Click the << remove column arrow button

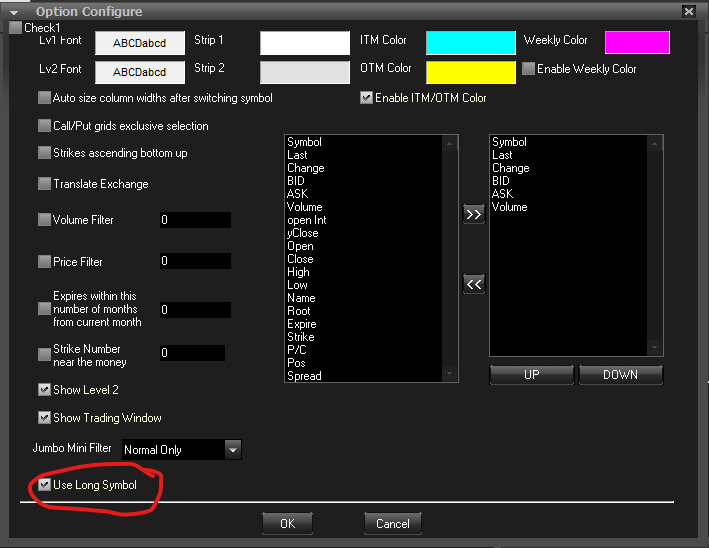[474, 284]
